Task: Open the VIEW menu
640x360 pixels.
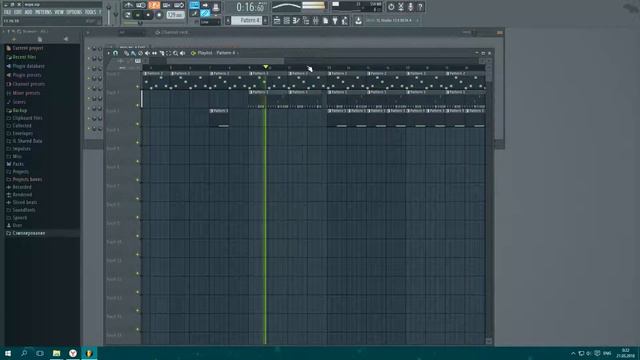Action: point(59,12)
